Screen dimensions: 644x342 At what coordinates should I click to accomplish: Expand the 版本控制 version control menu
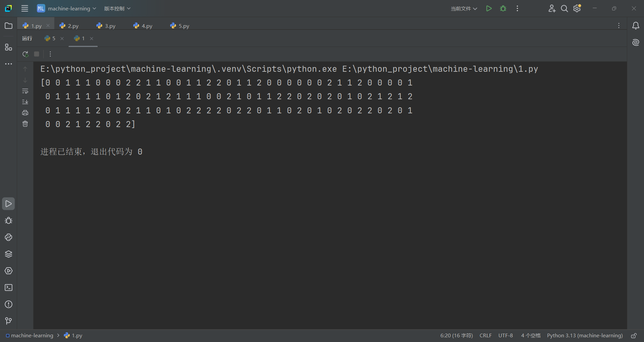[117, 8]
